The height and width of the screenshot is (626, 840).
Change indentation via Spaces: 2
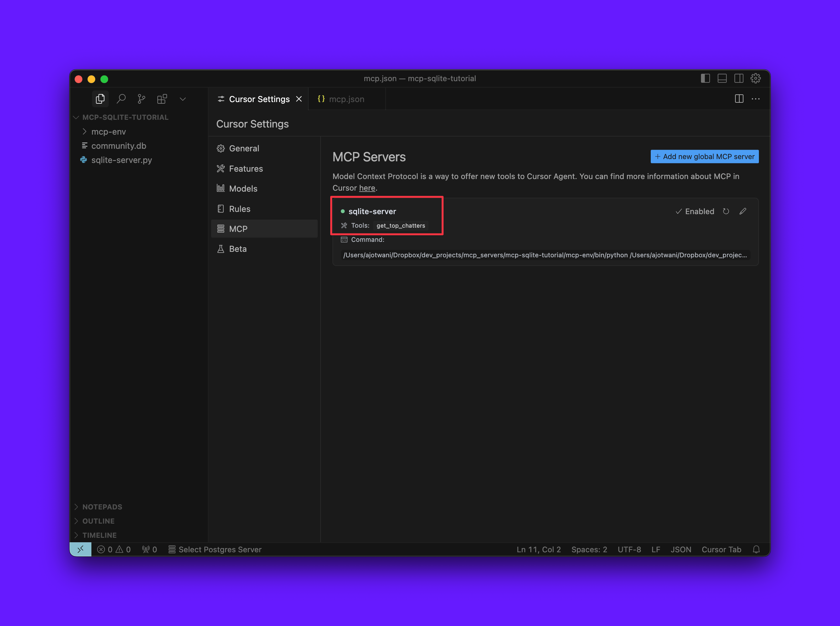pyautogui.click(x=589, y=549)
